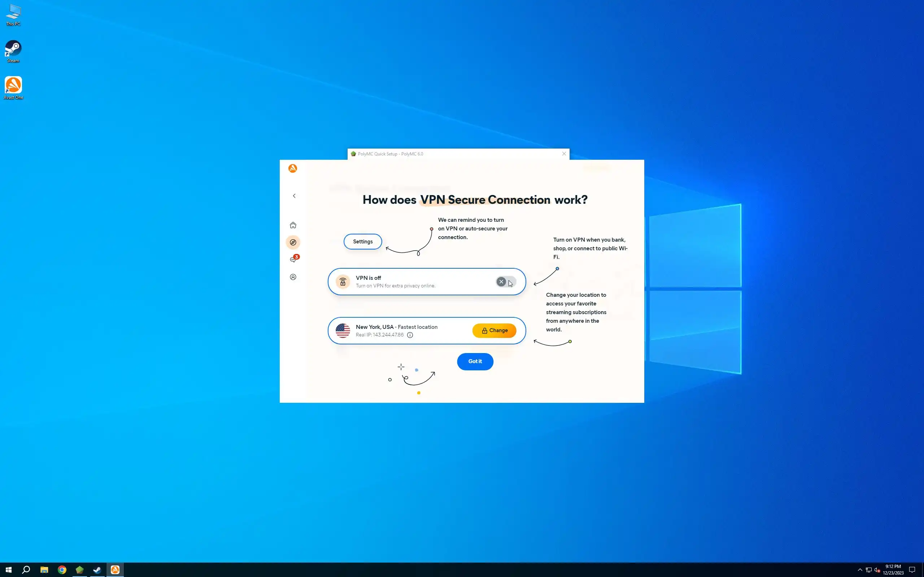Close the PolyMC Quick Setup window
924x577 pixels.
point(564,154)
